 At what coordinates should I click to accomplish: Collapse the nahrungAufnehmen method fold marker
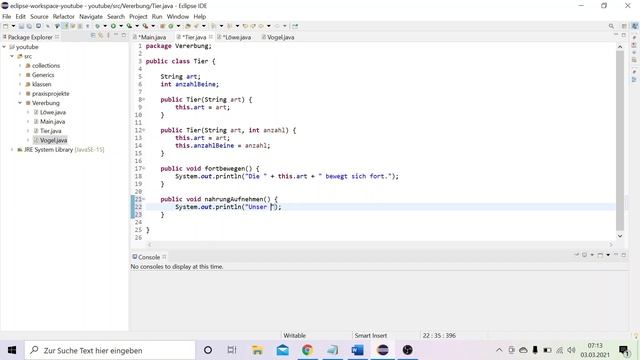click(x=144, y=199)
